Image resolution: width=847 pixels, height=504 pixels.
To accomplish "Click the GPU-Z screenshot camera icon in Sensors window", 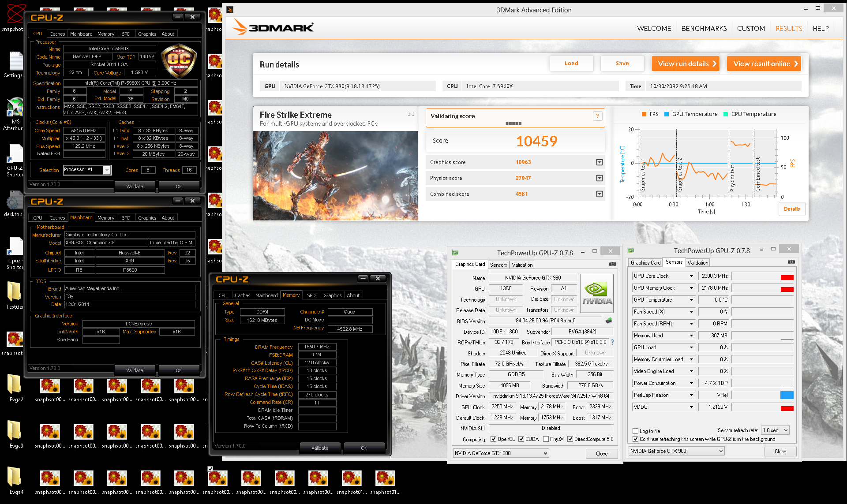I will point(791,262).
